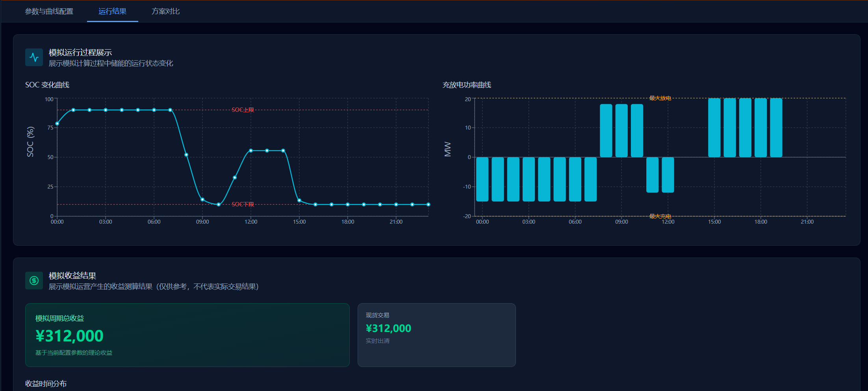Click the 展示模拟计算过程中储能的运行状态变化 subtitle
This screenshot has width=868, height=391.
[111, 63]
